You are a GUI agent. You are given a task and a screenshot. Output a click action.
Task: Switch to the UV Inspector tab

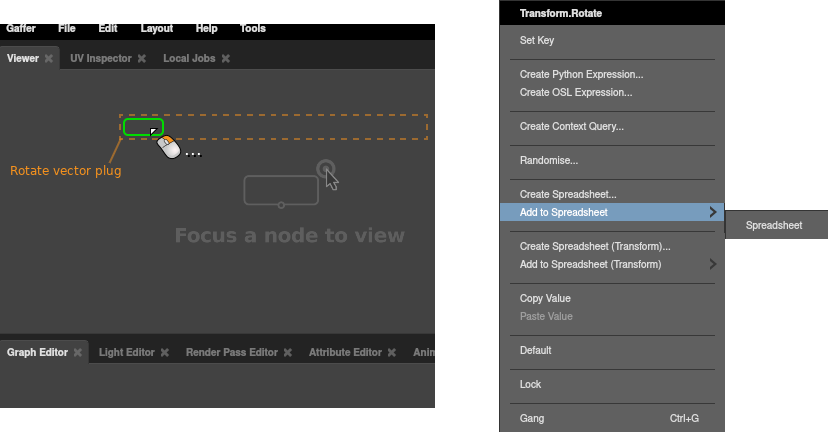pos(100,59)
